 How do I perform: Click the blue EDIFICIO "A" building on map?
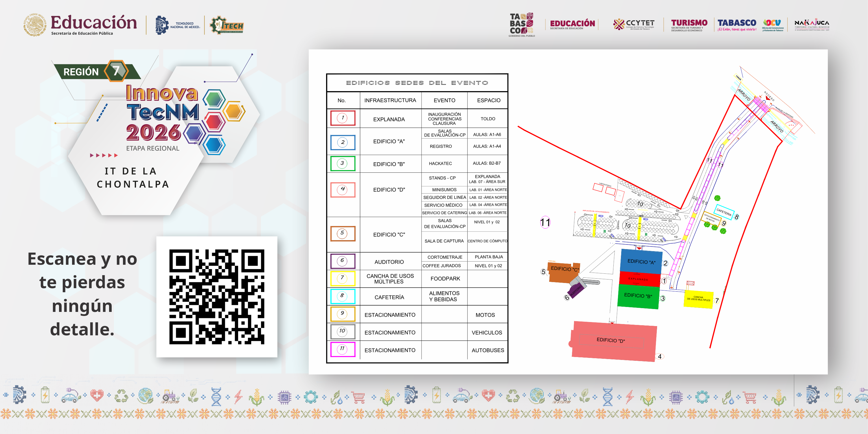click(x=641, y=261)
